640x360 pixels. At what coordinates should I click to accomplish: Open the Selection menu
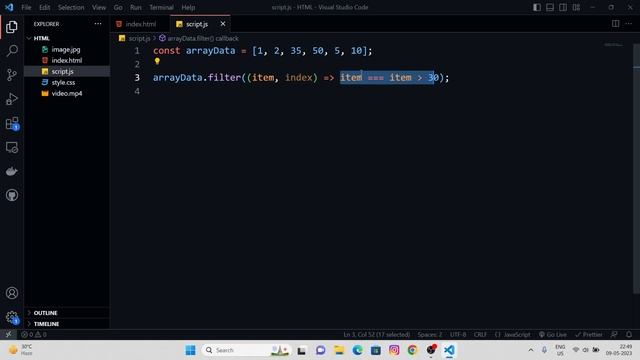coord(71,7)
